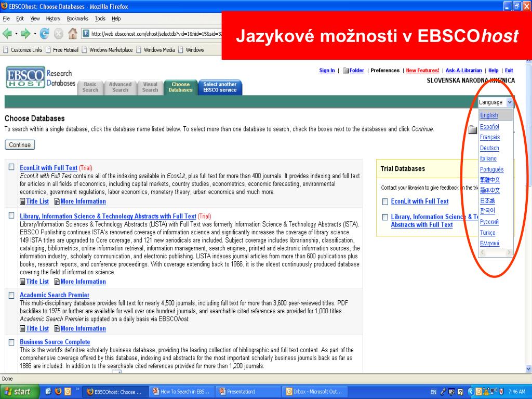This screenshot has width=532, height=399.
Task: Check EconLit checkbox in the Trial Databases panel
Action: click(385, 202)
